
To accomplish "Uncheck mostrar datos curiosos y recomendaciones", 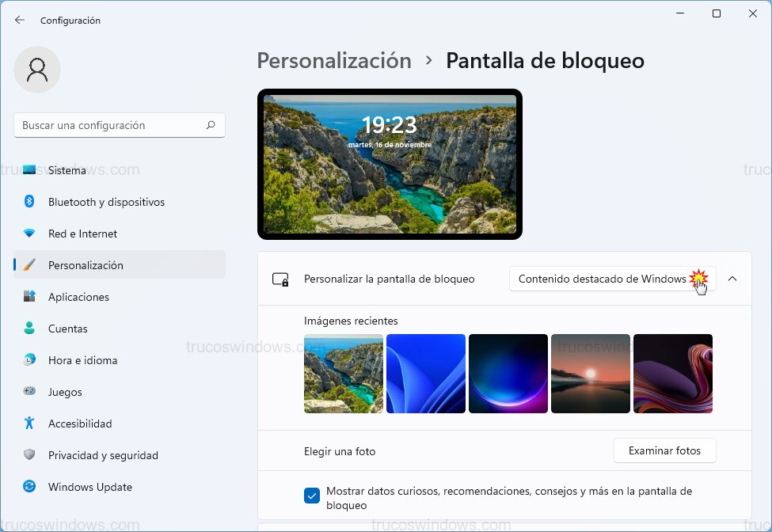I will pos(310,496).
